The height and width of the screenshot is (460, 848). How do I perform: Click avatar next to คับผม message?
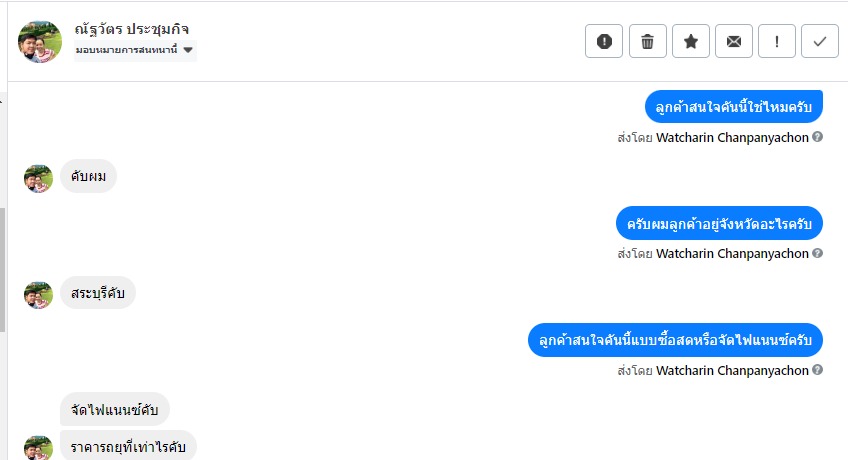click(x=38, y=178)
